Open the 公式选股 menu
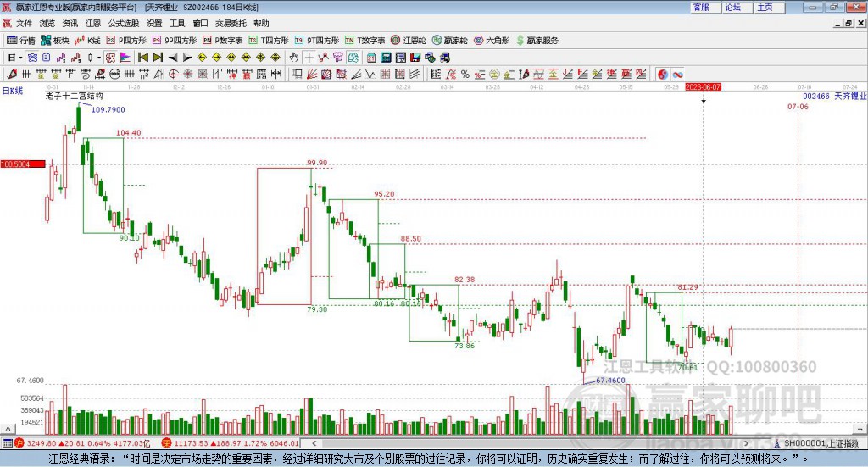 pyautogui.click(x=124, y=23)
